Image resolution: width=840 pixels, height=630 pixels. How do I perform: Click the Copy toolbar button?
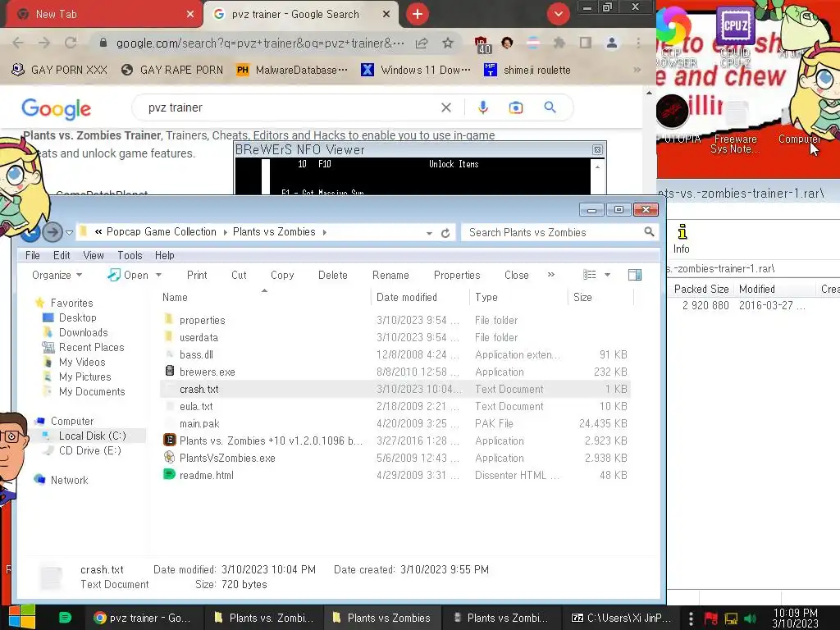(x=282, y=275)
